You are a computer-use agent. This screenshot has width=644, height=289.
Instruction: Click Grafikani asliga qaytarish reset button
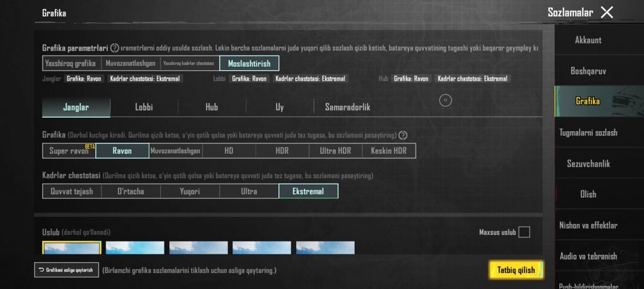pos(66,270)
